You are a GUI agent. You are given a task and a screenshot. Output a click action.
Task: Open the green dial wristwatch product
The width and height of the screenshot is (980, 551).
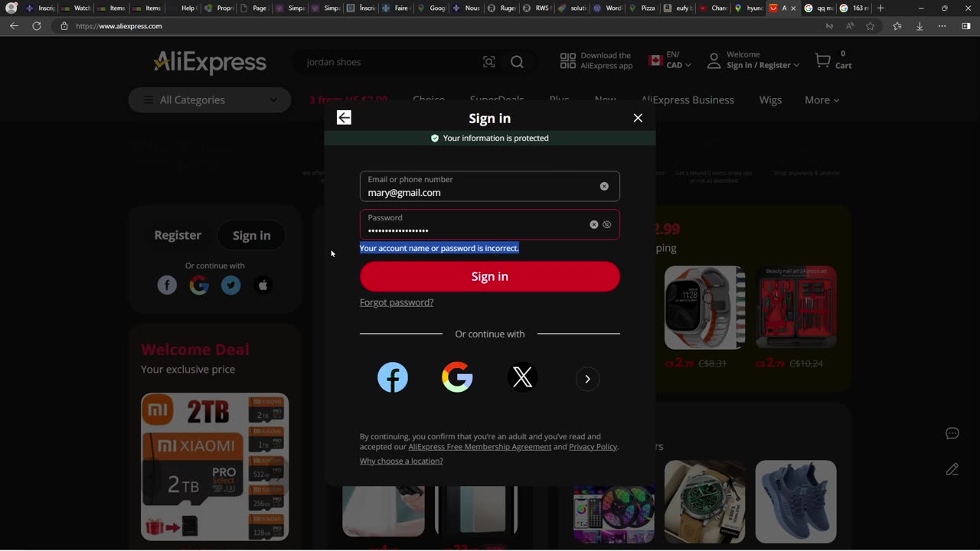coord(705,501)
